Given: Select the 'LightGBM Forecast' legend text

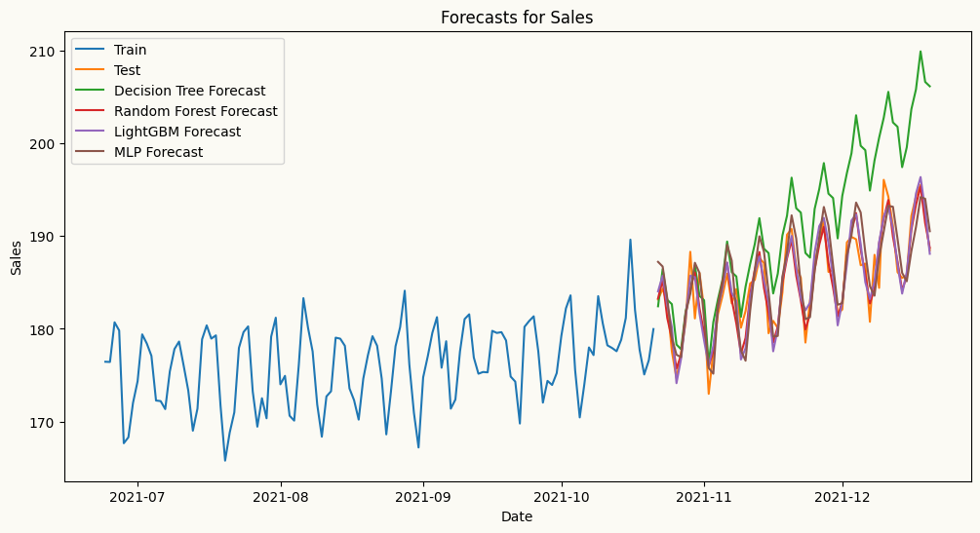Looking at the screenshot, I should [x=176, y=132].
